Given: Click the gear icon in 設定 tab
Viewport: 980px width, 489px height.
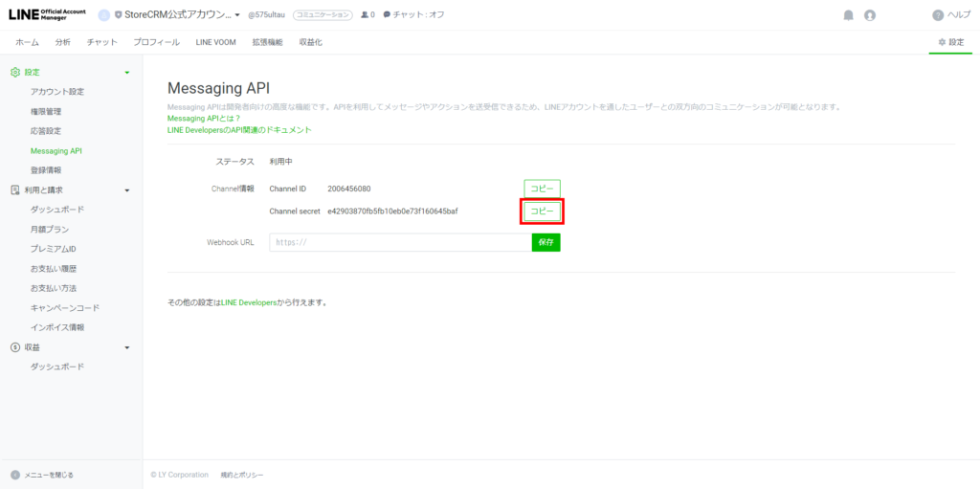Looking at the screenshot, I should [x=942, y=42].
